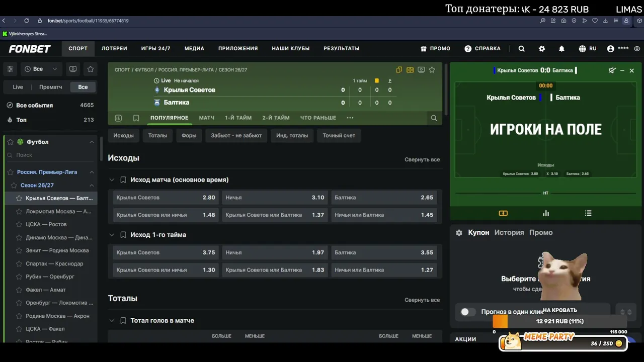The height and width of the screenshot is (362, 644).
Task: Collapse all Исходы with Свернуть все
Action: tap(422, 159)
